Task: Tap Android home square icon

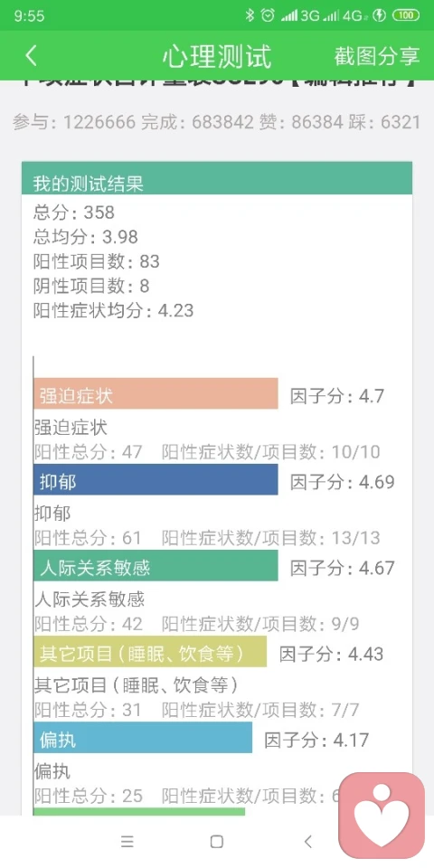Action: tap(217, 842)
